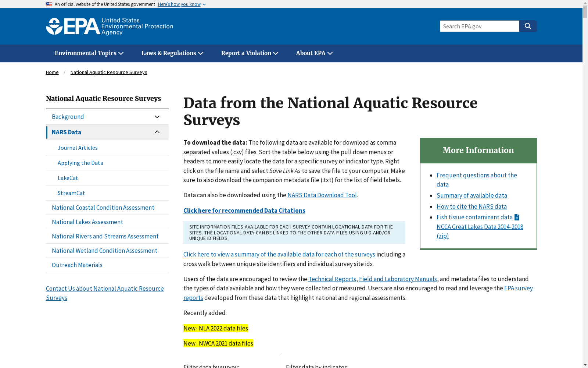Open National Coastal Condition Assessment link
Viewport: 588px width, 368px height.
(103, 208)
